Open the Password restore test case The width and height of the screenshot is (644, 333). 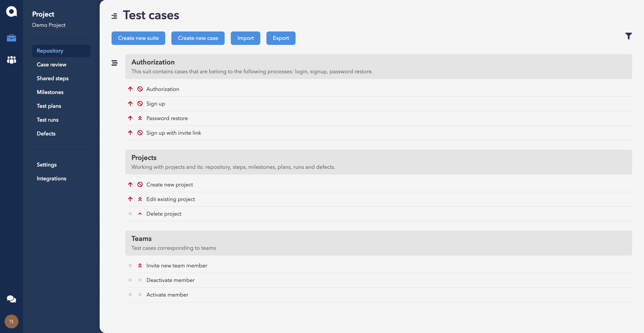coord(167,118)
